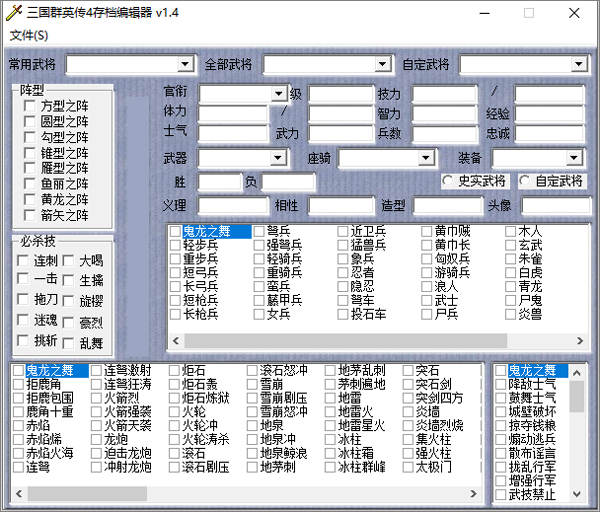Expand the 常用武将 dropdown
Screen dimensions: 600x512
click(x=185, y=64)
